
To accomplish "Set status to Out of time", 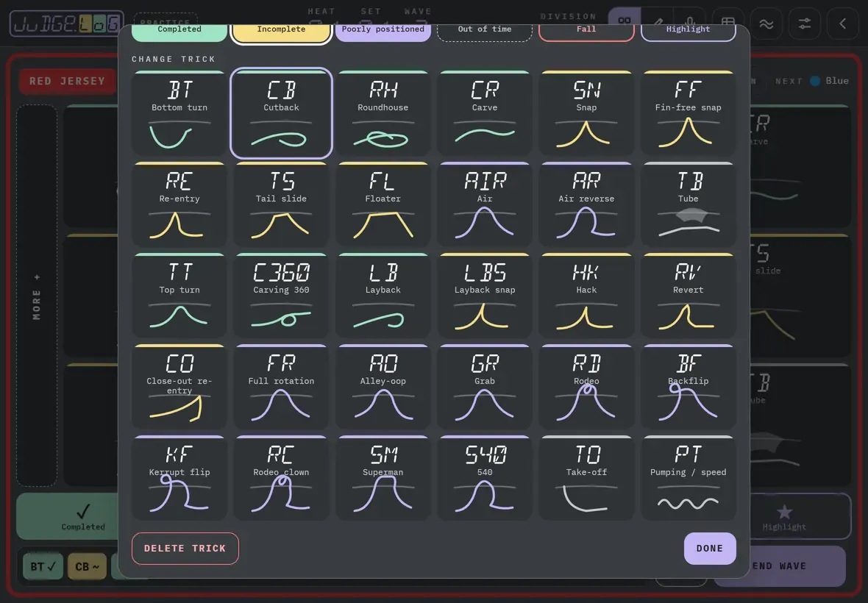I will [485, 32].
